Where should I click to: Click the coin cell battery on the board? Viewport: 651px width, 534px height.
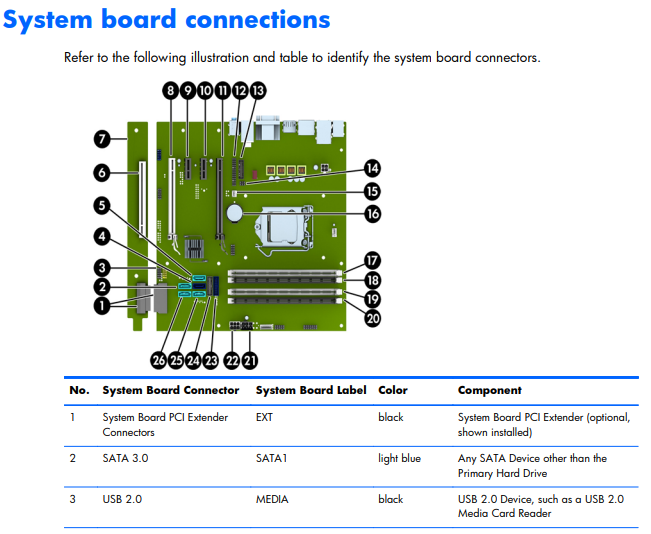[235, 213]
